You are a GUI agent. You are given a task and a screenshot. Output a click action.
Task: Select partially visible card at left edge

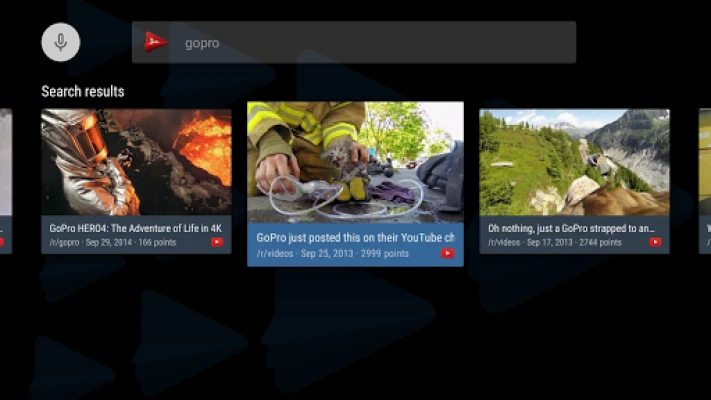click(6, 181)
